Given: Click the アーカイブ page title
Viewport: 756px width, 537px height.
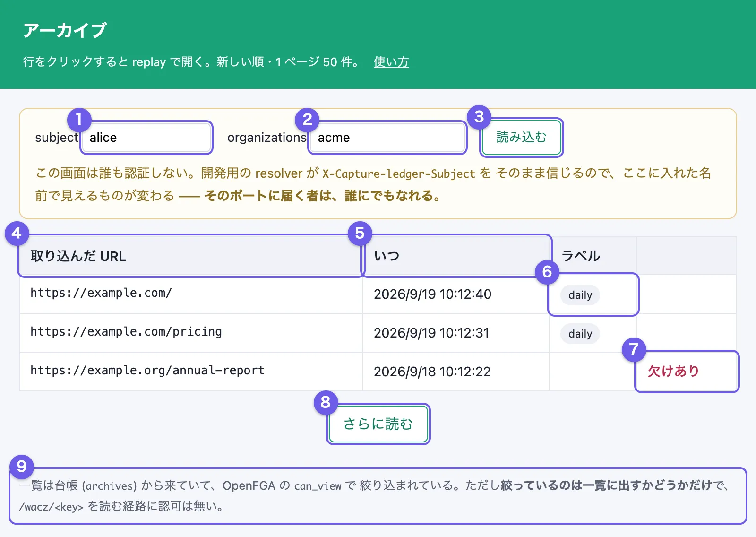Looking at the screenshot, I should click(x=65, y=30).
